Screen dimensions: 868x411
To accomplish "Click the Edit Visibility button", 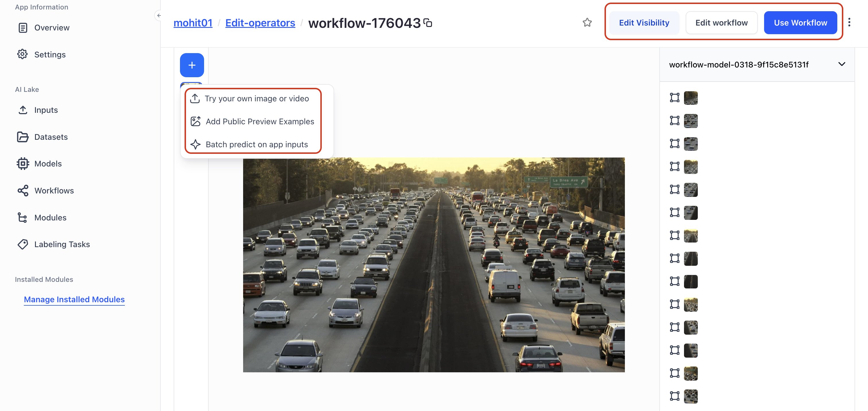I will click(644, 23).
